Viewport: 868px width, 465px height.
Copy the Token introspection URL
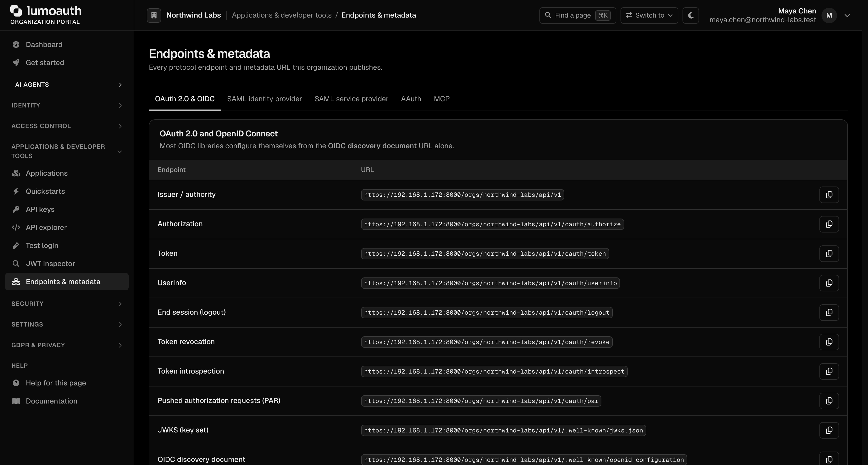(x=829, y=371)
